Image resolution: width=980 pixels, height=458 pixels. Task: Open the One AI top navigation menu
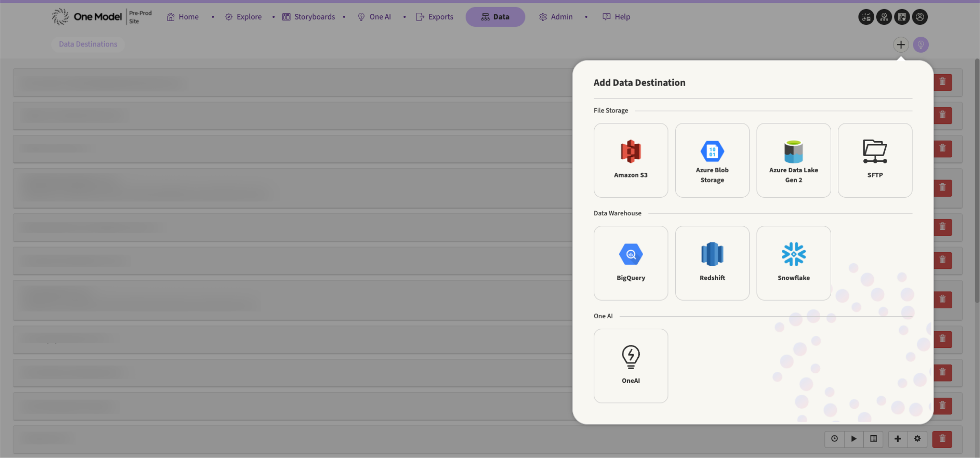tap(375, 17)
